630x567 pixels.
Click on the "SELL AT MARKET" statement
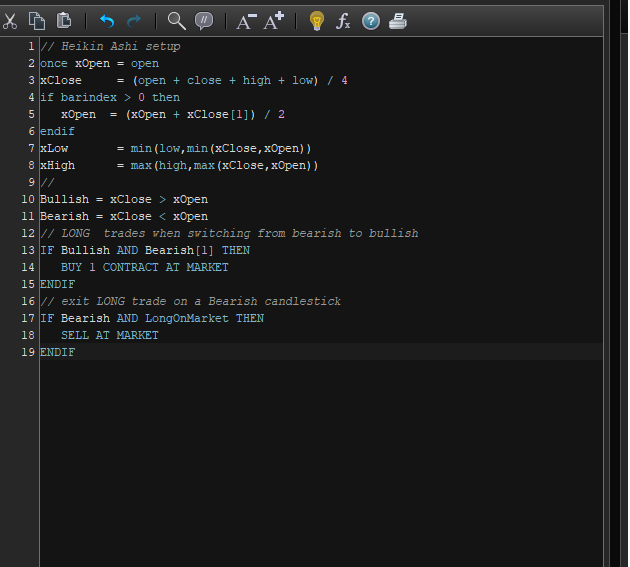(109, 335)
